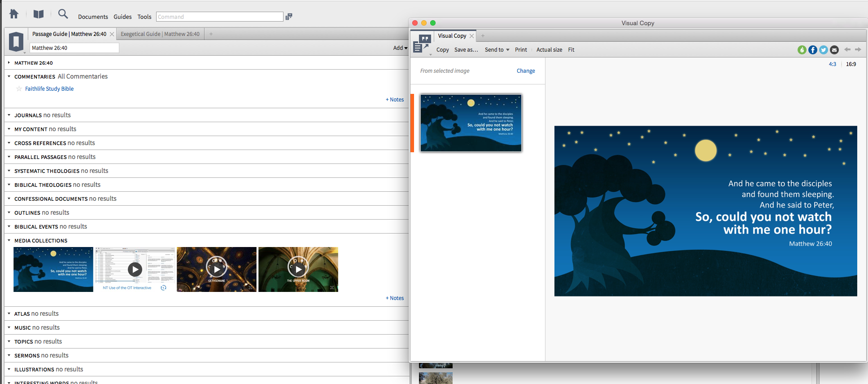Click the refresh icon by NT Use of the OT
Viewport: 868px width, 384px height.
[163, 288]
